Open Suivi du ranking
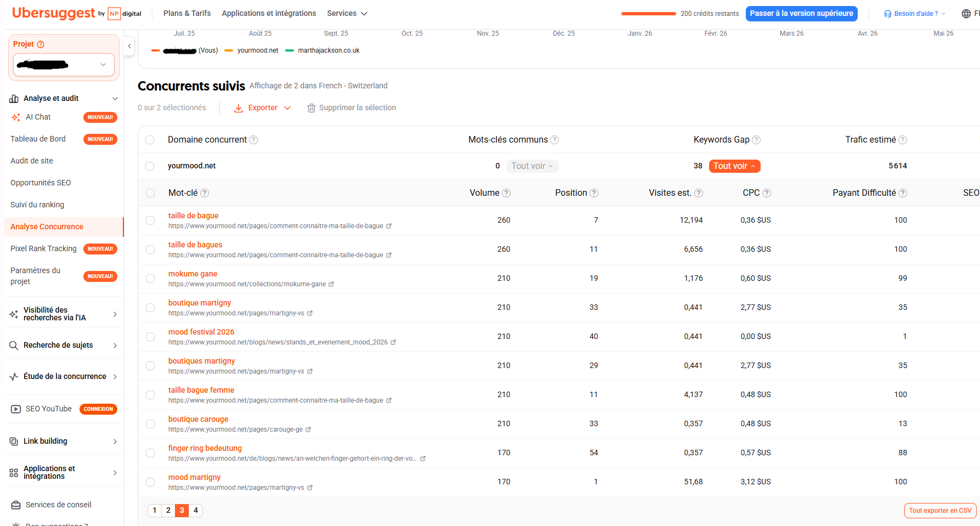The width and height of the screenshot is (980, 526). 37,205
